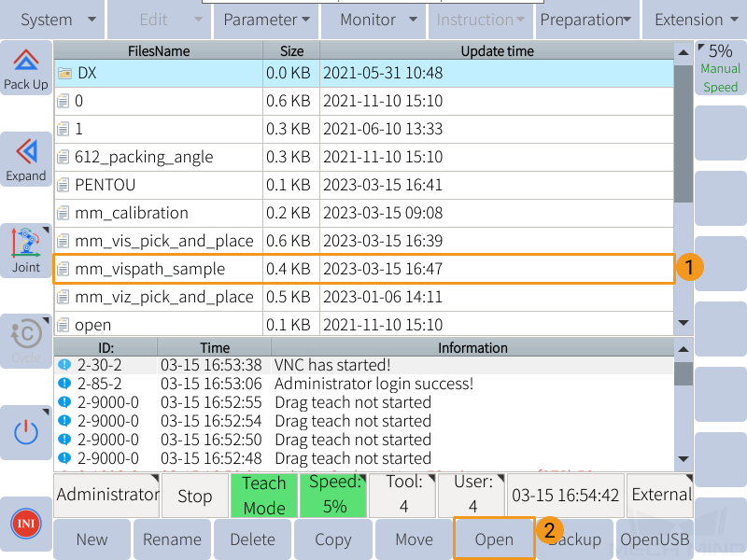The height and width of the screenshot is (560, 747).
Task: Select the open file row
Action: coord(364,325)
